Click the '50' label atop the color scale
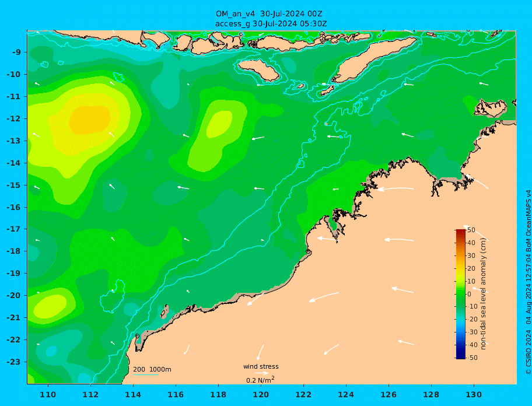 coord(471,230)
